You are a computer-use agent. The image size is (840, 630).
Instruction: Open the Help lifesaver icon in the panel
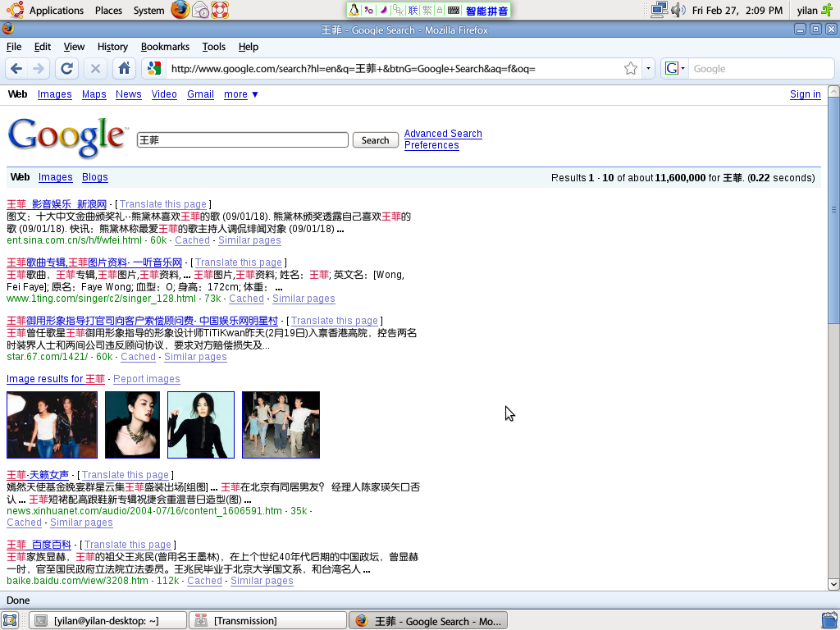tap(220, 10)
